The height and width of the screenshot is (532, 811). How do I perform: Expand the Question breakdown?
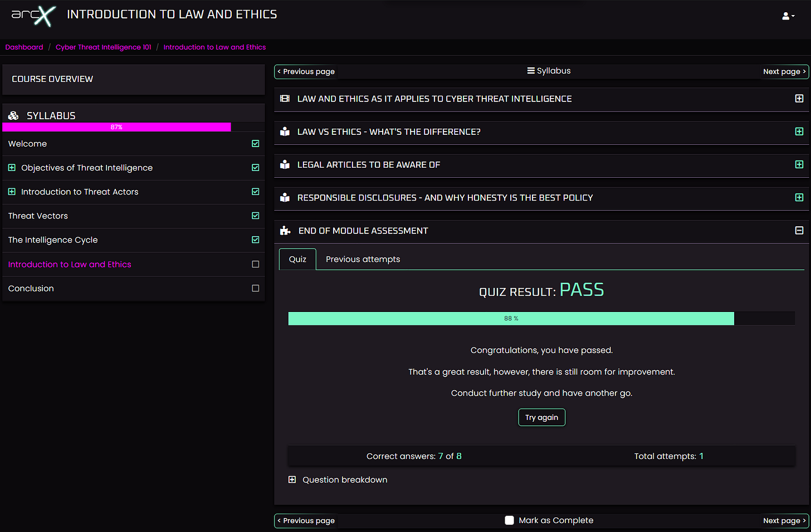click(292, 479)
